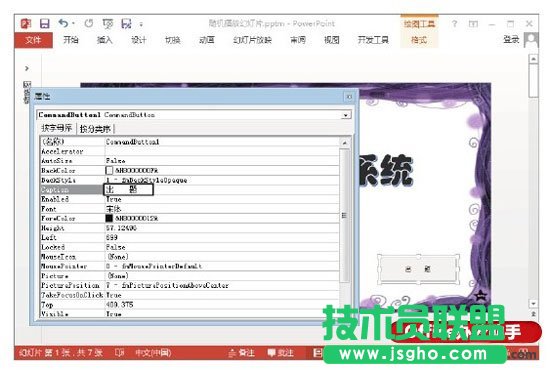550x370 pixels.
Task: Click the 登录 sign-in link
Action: (511, 40)
